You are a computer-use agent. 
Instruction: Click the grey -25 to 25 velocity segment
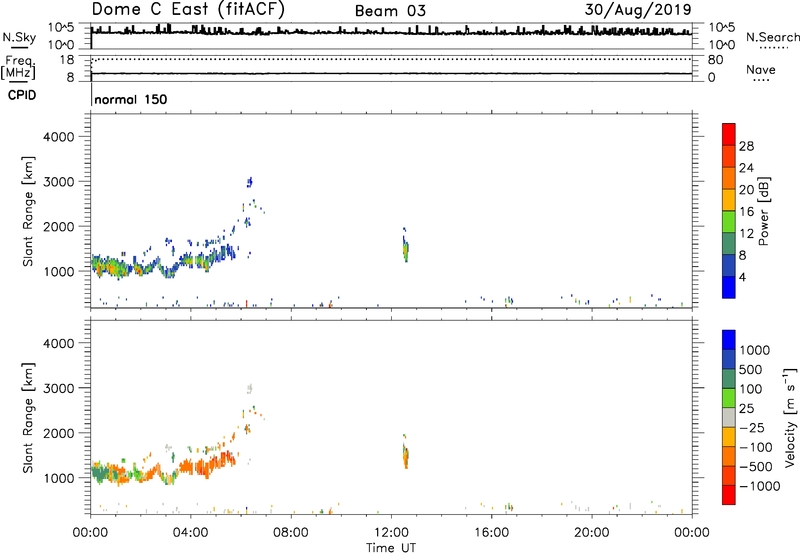729,418
